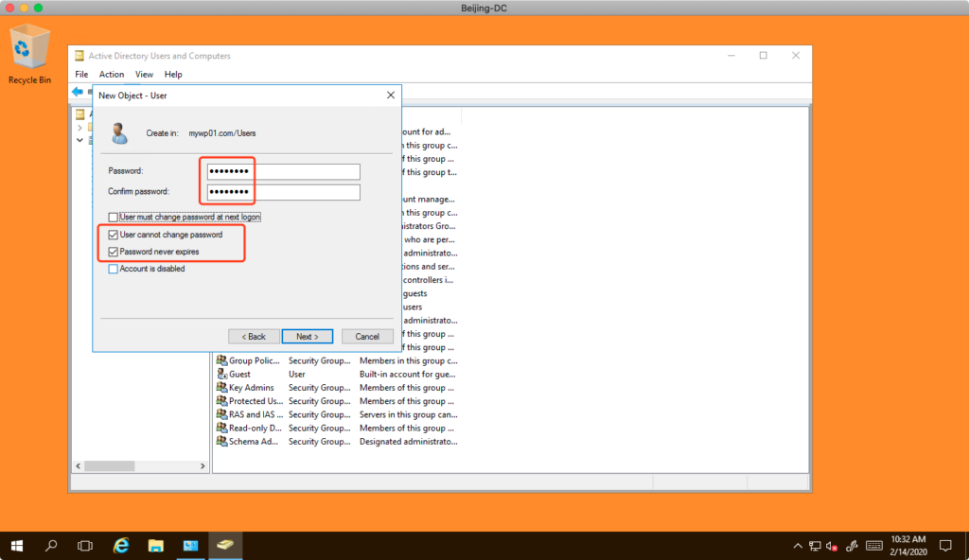Open Server Manager from the taskbar
The width and height of the screenshot is (969, 560).
190,546
